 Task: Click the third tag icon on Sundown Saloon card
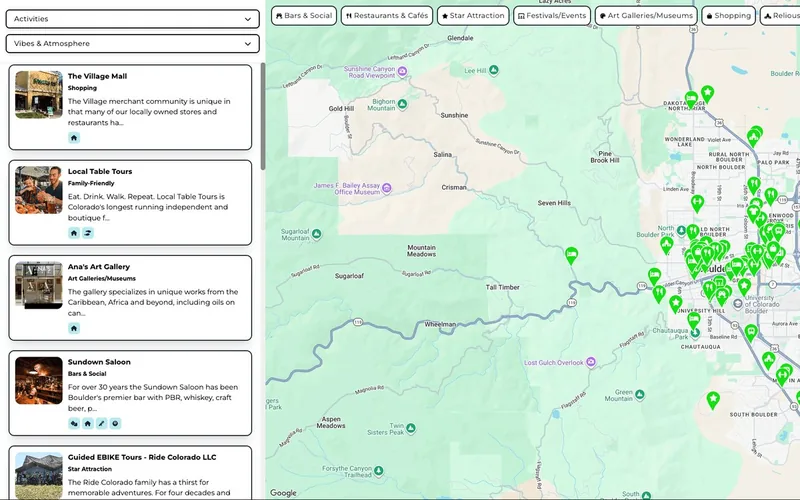pyautogui.click(x=102, y=423)
